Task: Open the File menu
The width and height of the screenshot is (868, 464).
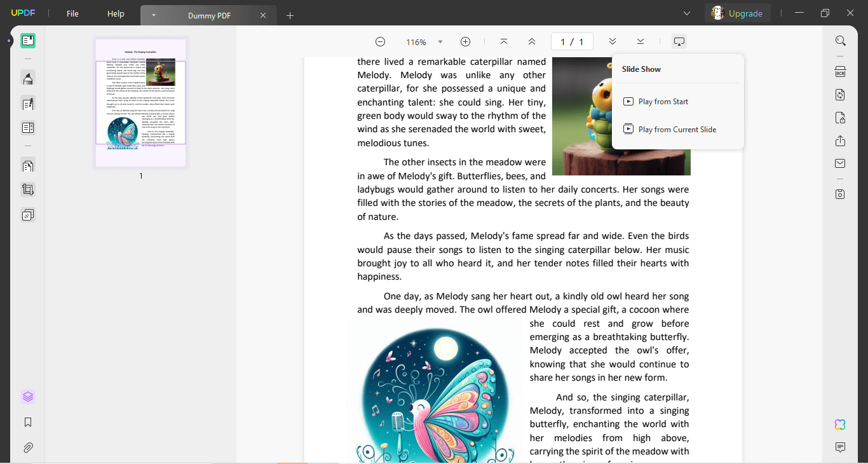Action: [72, 13]
